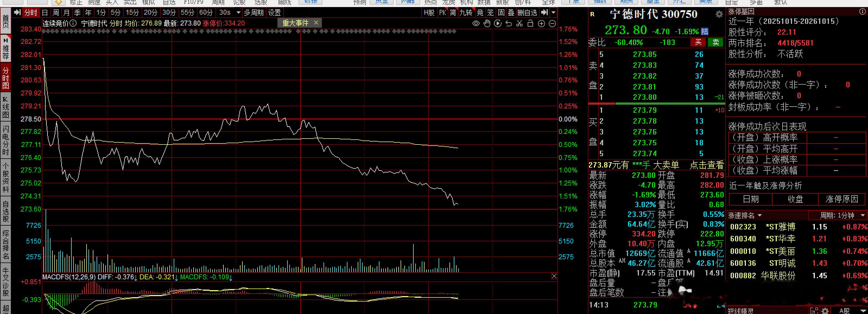This screenshot has width=868, height=314.
Task: Select the hand pan tool icon
Action: [487, 24]
